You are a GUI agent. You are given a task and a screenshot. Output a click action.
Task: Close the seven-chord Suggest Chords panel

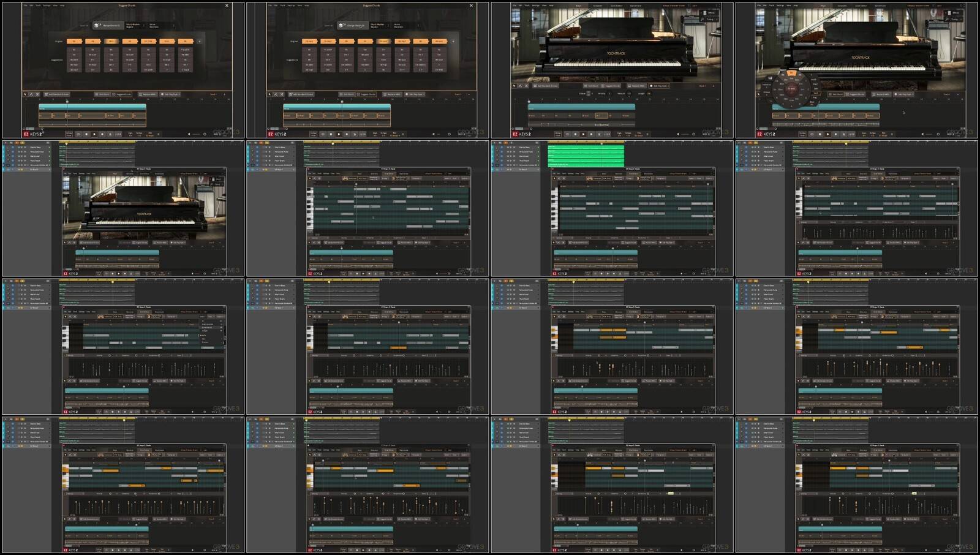click(227, 6)
